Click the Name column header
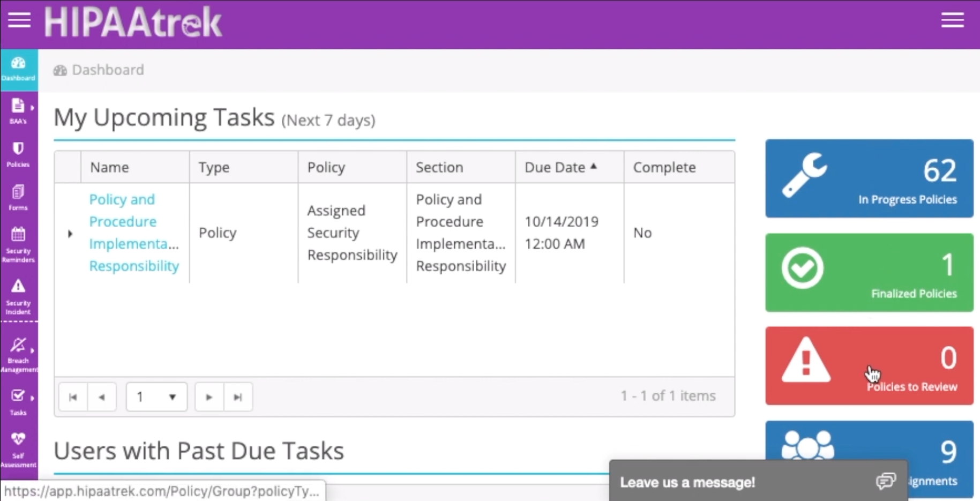The image size is (980, 501). (110, 167)
